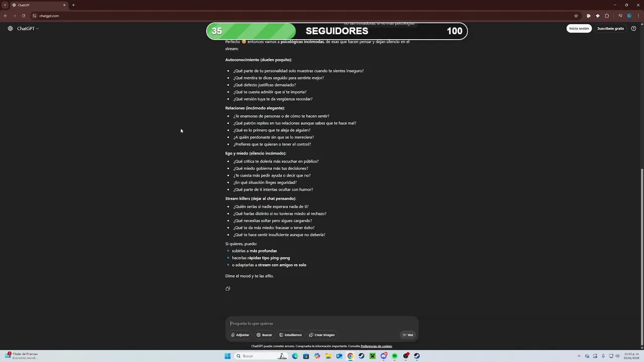Click the site info icon in address bar
Viewport: 644px width, 362px height.
click(35, 16)
